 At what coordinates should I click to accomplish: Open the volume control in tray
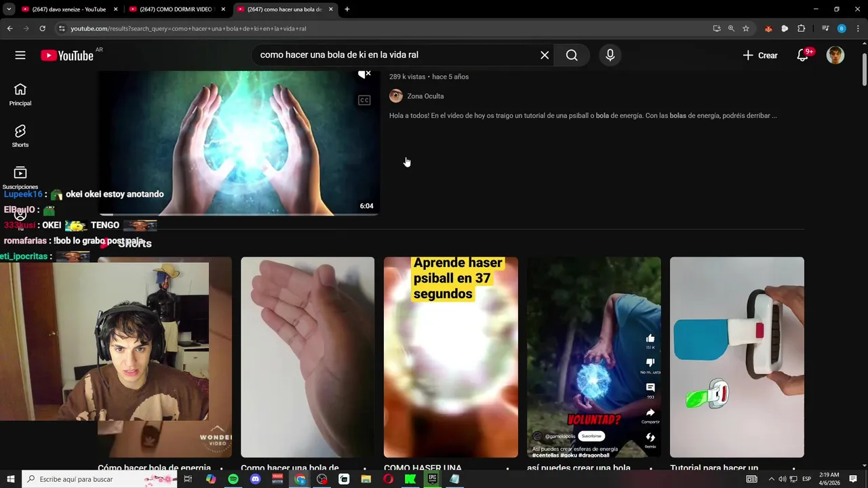click(782, 479)
